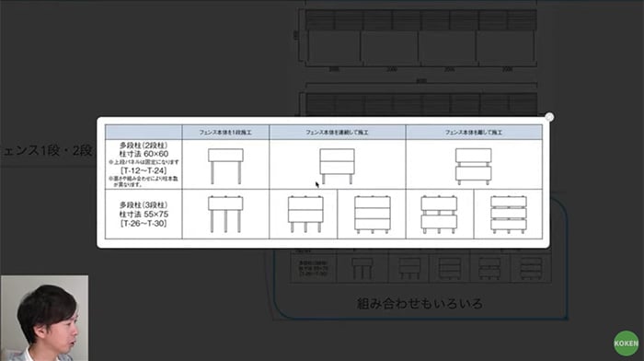
Task: Close the enlarged fence table popup
Action: (x=549, y=117)
